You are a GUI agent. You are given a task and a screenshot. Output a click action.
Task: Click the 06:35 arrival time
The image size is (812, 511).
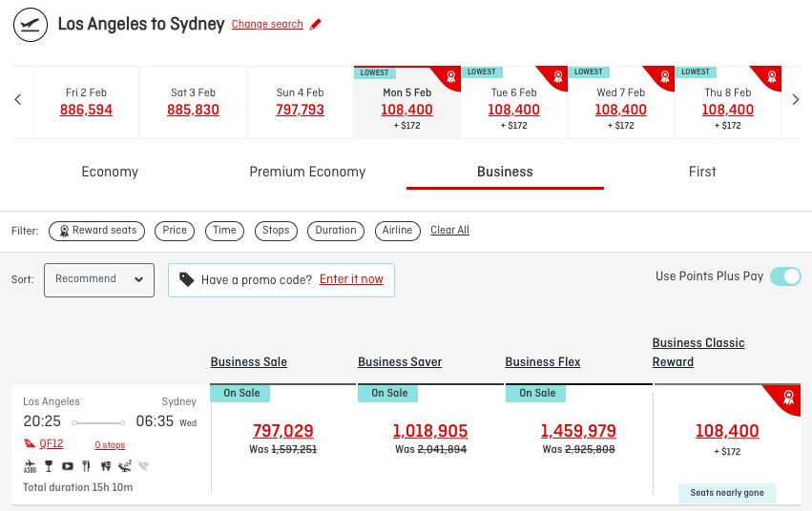coord(155,421)
